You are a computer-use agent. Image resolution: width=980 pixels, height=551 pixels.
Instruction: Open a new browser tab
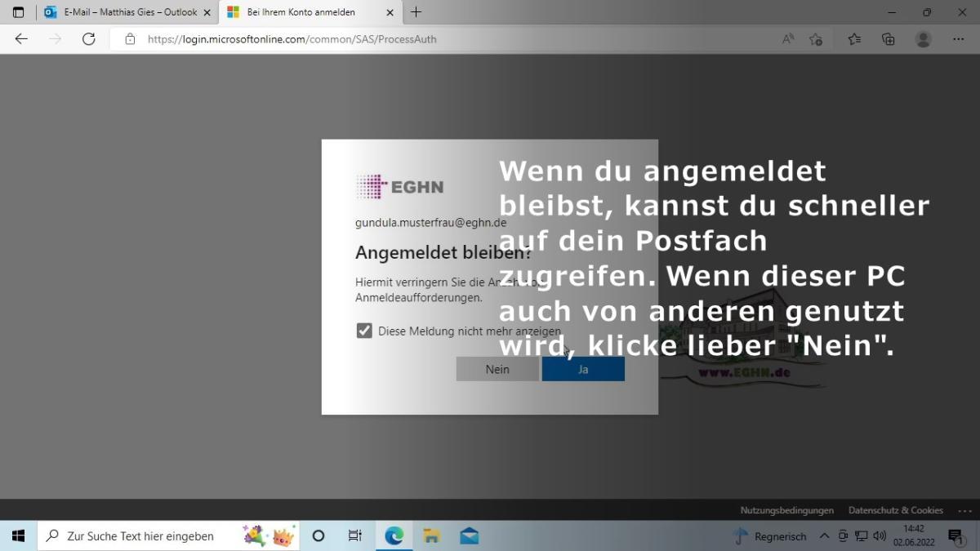point(416,12)
